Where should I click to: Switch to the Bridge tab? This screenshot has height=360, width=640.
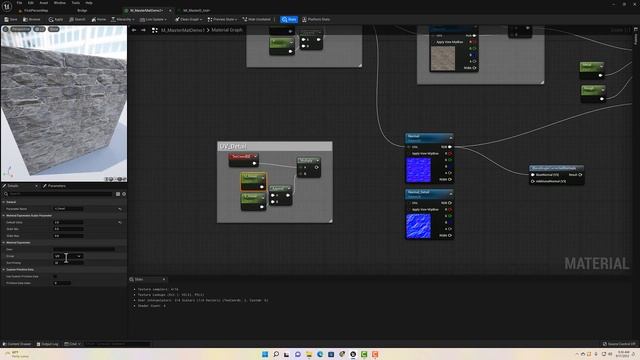(82, 11)
